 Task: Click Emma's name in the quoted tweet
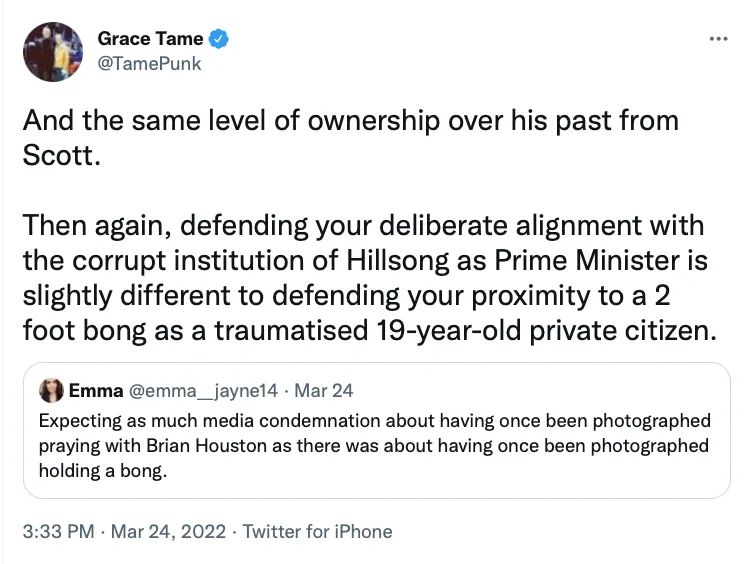coord(94,389)
